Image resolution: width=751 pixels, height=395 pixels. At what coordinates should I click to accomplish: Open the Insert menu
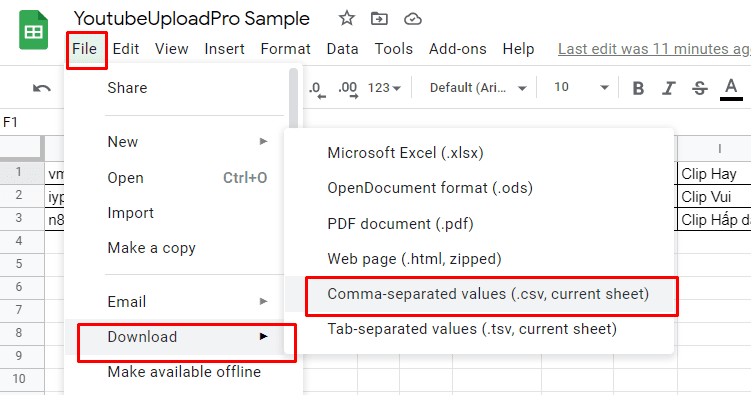pos(224,49)
